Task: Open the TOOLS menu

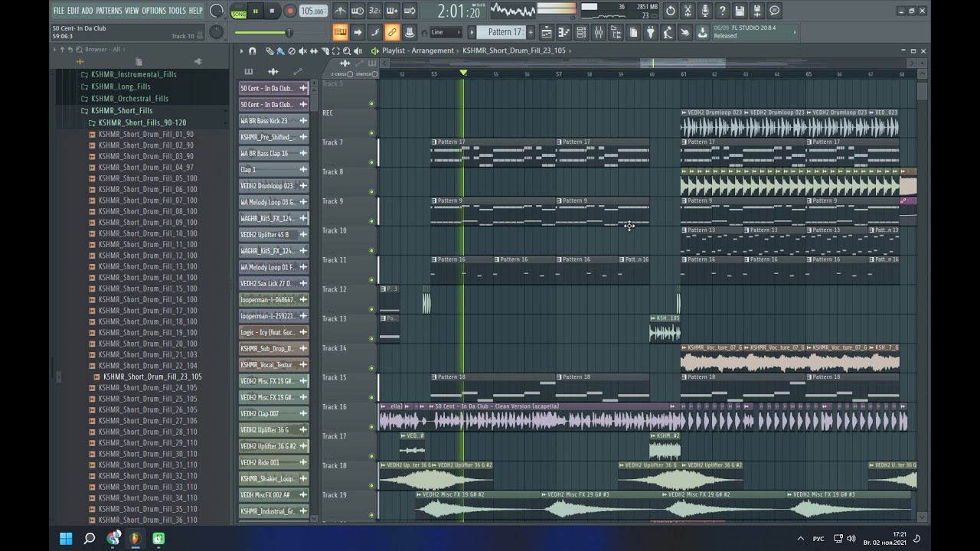Action: (x=177, y=11)
